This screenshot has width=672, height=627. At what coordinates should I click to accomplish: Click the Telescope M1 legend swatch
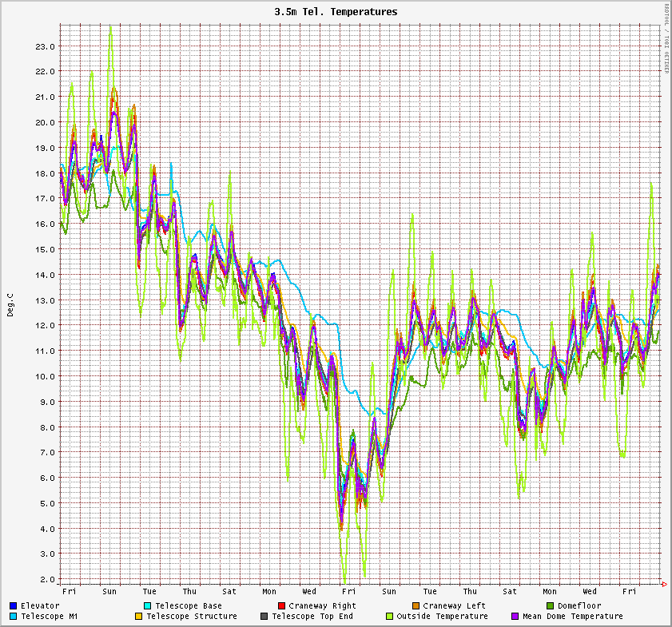point(14,617)
